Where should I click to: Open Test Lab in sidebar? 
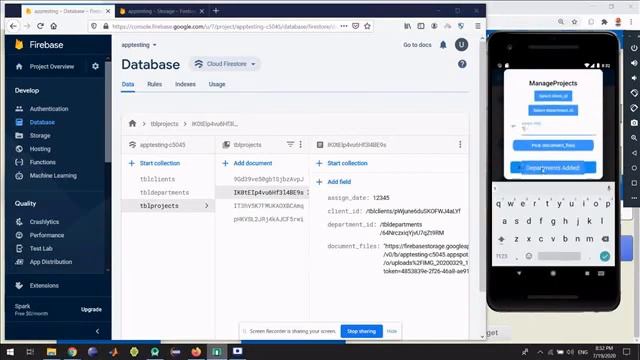[x=41, y=248]
